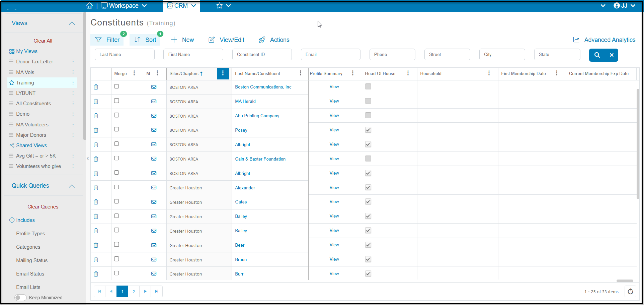Refresh the grid with the reload icon
The height and width of the screenshot is (305, 644).
631,292
